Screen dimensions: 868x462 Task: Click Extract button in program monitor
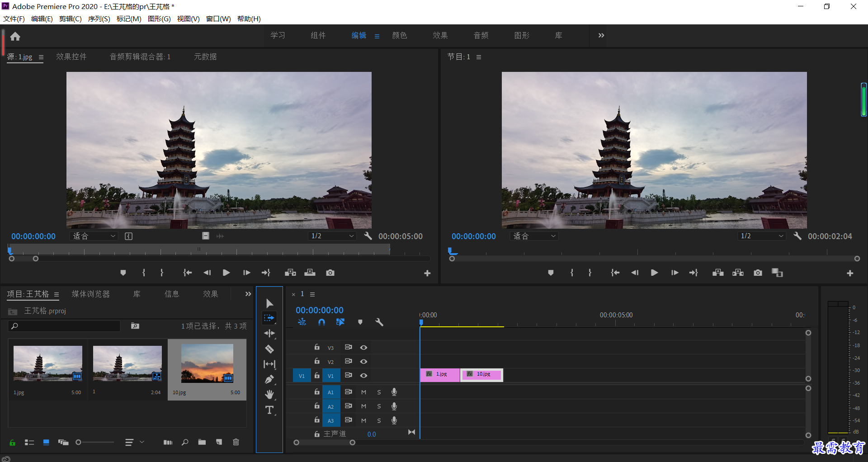click(738, 273)
